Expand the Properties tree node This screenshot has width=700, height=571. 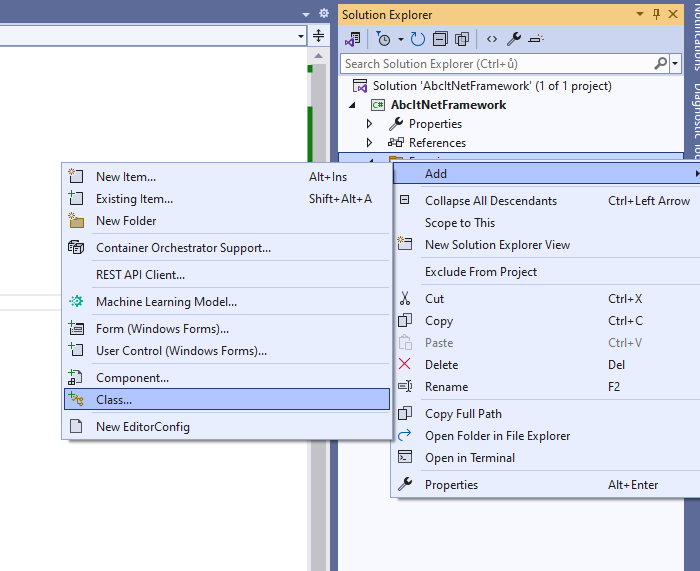click(x=370, y=124)
